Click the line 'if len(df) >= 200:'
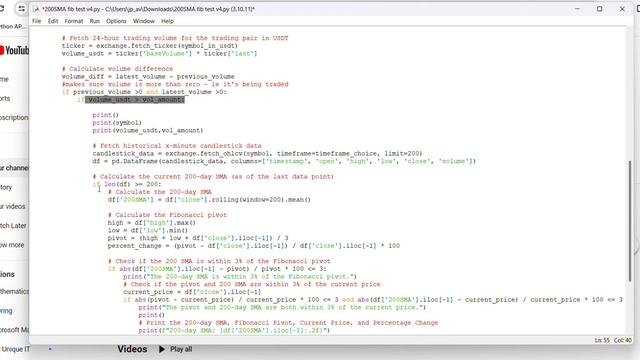640x360 pixels. point(127,184)
